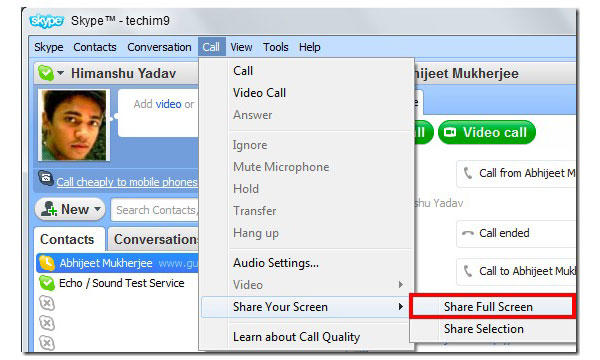The height and width of the screenshot is (360, 600).
Task: Click the camera icon on Video call button
Action: click(x=450, y=132)
